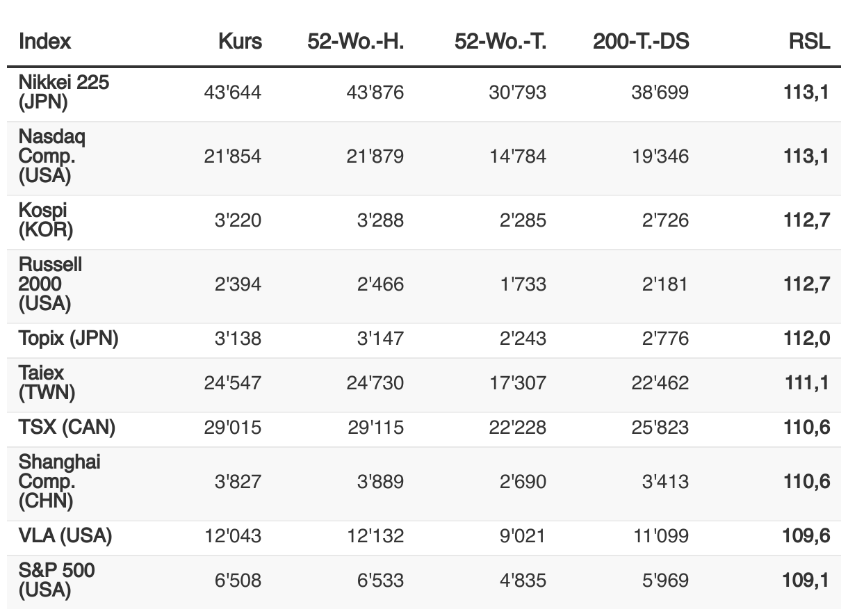
Task: Select the Russell 2000 (USA) entry
Action: click(x=51, y=284)
